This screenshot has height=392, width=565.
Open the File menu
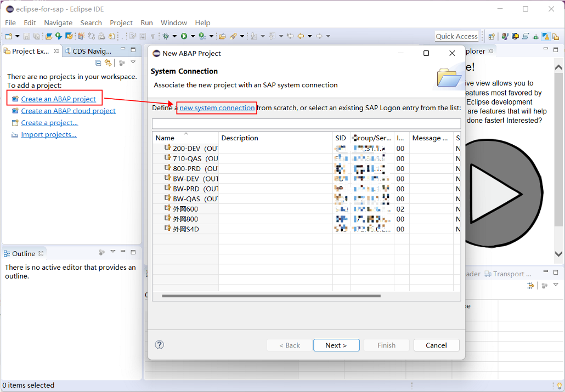click(x=10, y=22)
